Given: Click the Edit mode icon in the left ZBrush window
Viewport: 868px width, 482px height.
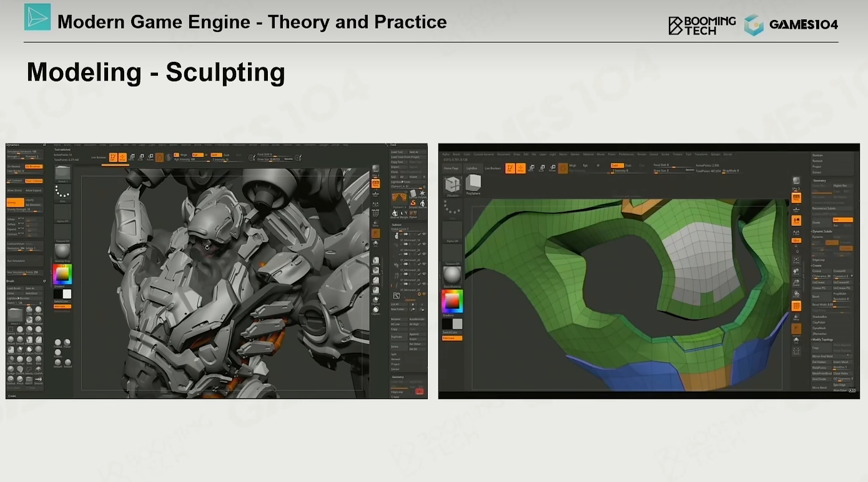Looking at the screenshot, I should (113, 157).
